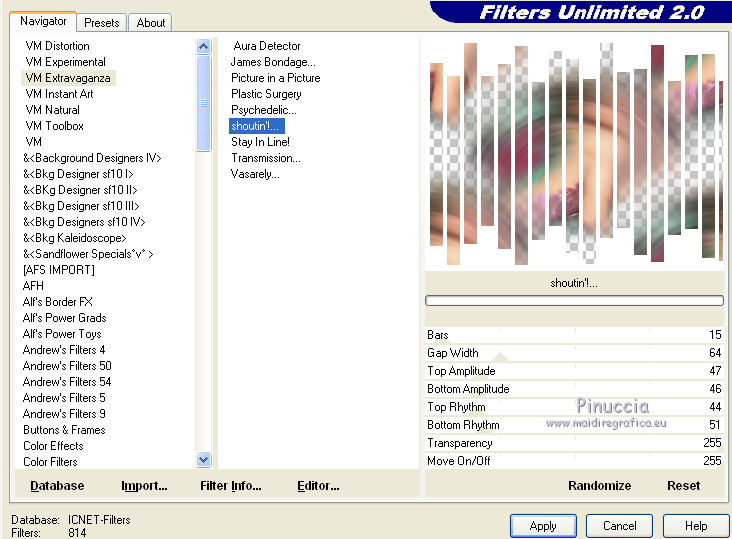The image size is (732, 539).
Task: Adjust the Top Rhythm slider
Action: point(574,406)
